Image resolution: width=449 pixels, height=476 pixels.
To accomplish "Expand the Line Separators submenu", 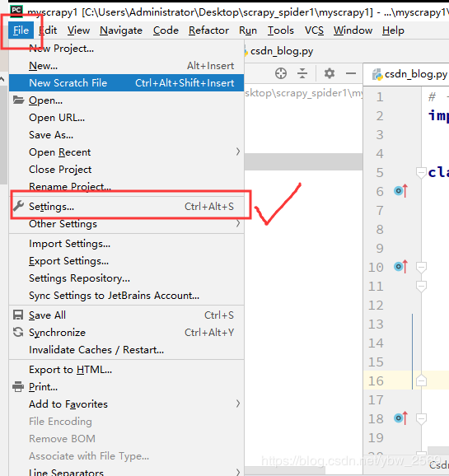I will tap(238, 472).
